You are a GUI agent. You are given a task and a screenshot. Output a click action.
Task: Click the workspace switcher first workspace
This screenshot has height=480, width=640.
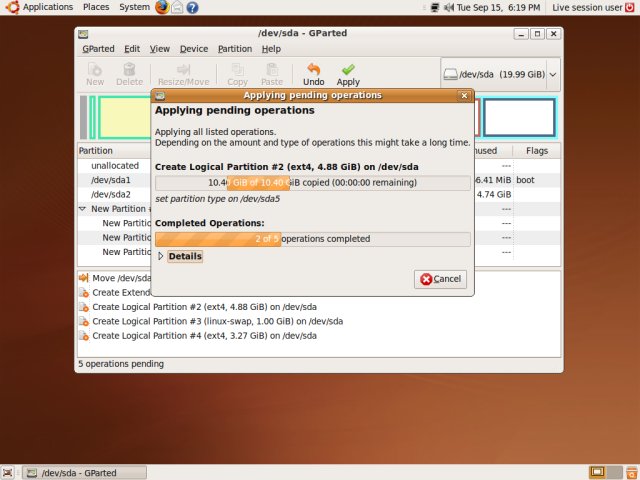(x=597, y=472)
